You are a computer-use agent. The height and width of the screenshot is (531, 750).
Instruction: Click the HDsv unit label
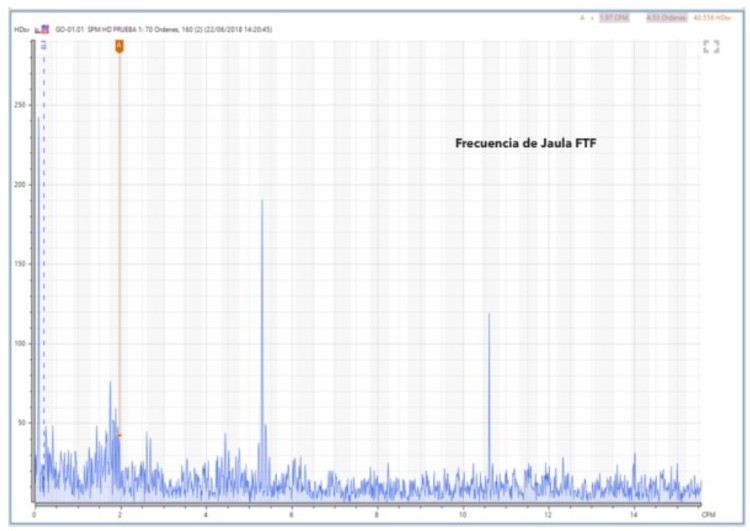[x=22, y=30]
